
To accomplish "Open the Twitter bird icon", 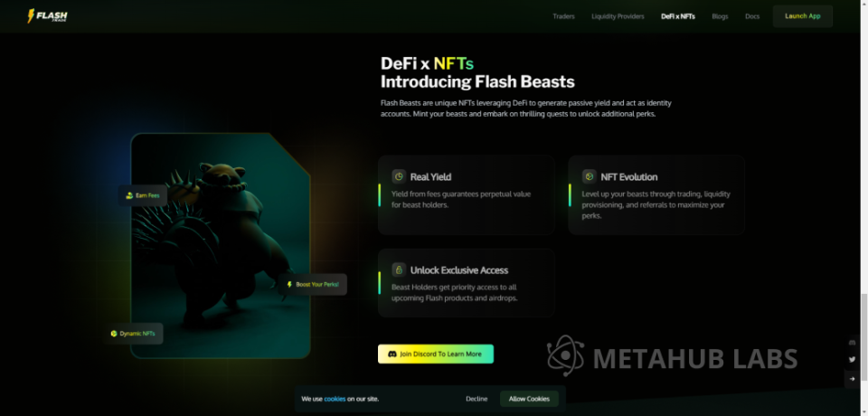I will click(x=852, y=360).
